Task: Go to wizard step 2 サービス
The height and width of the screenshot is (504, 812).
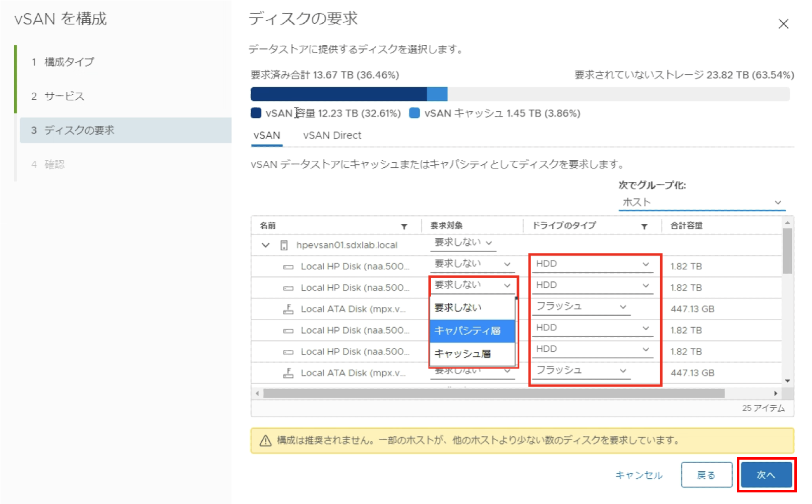Action: 64,96
